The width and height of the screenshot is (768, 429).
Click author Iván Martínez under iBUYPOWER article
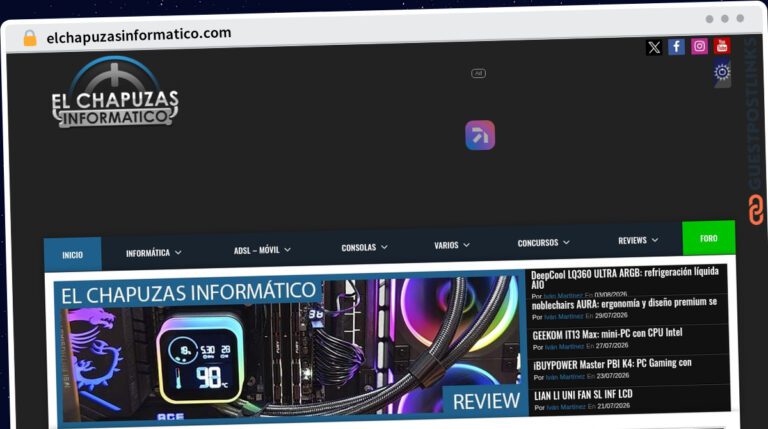565,377
